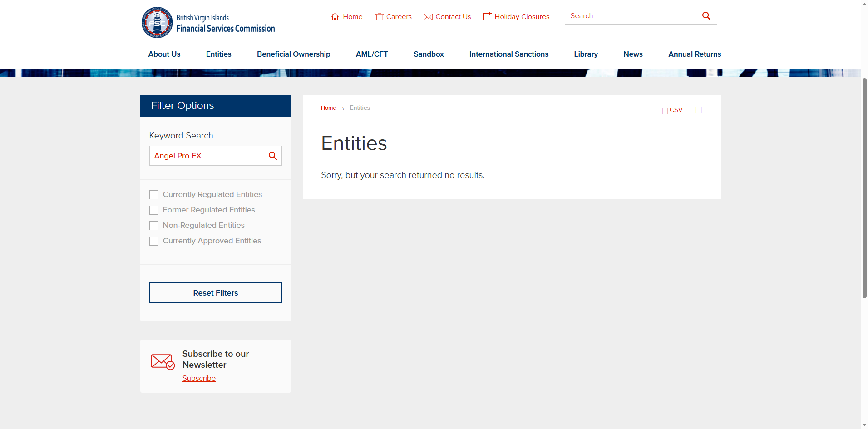Viewport: 868px width, 429px height.
Task: Click the Holiday Closures calendar icon
Action: coord(488,16)
